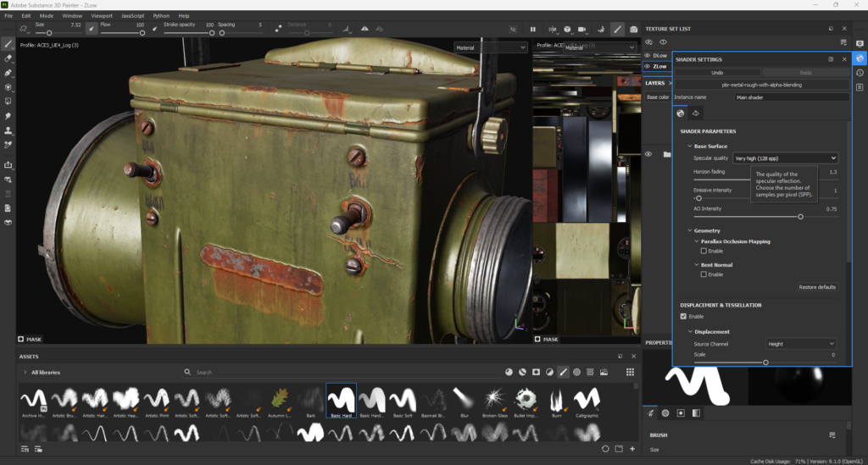Open the Viewport menu

tap(101, 15)
